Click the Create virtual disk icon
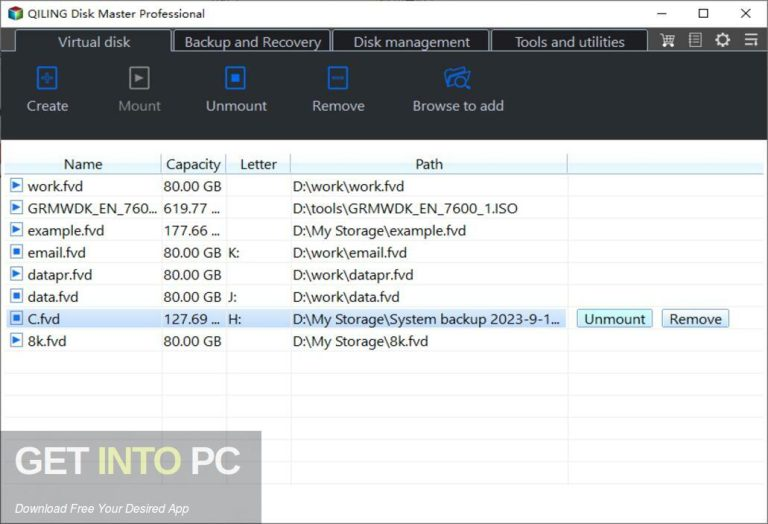This screenshot has width=768, height=524. 47,78
